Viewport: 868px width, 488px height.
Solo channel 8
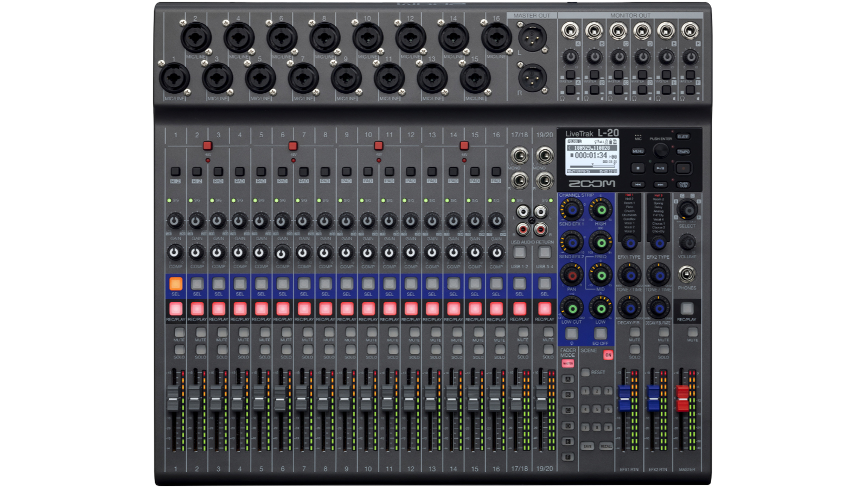[329, 350]
